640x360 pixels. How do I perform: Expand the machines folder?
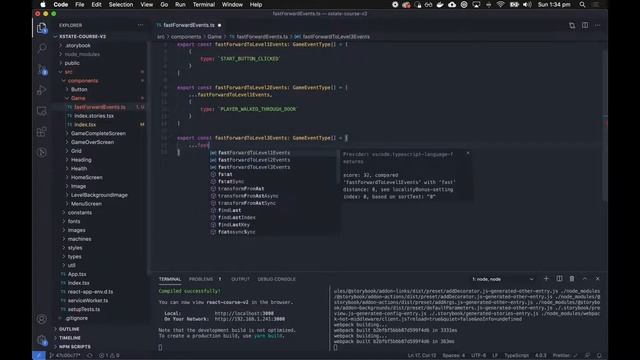(x=79, y=239)
